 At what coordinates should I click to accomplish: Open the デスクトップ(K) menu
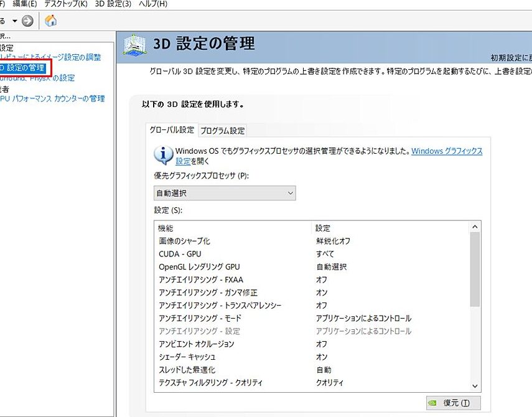[66, 4]
